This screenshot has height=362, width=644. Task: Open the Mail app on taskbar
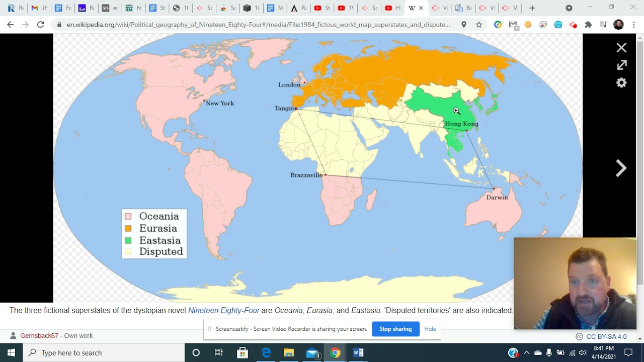[x=312, y=352]
